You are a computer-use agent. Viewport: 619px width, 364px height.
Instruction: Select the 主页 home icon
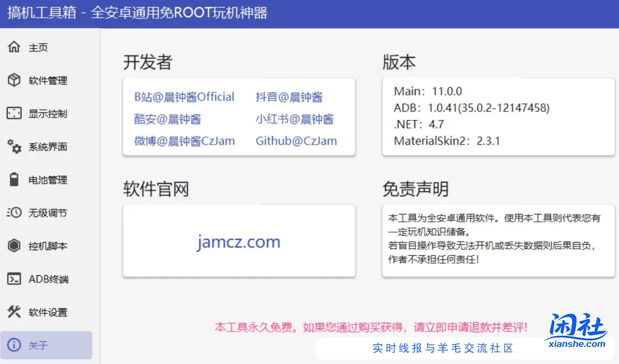coord(15,47)
